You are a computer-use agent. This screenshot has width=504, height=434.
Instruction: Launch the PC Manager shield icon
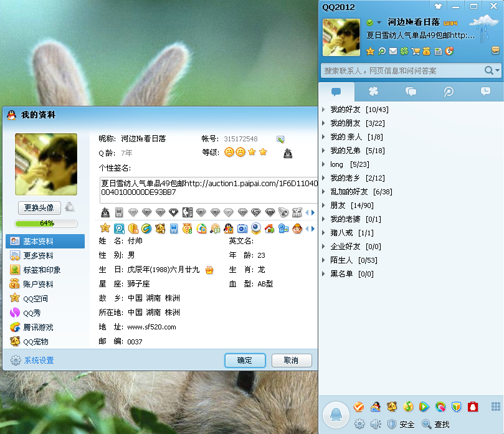457,407
